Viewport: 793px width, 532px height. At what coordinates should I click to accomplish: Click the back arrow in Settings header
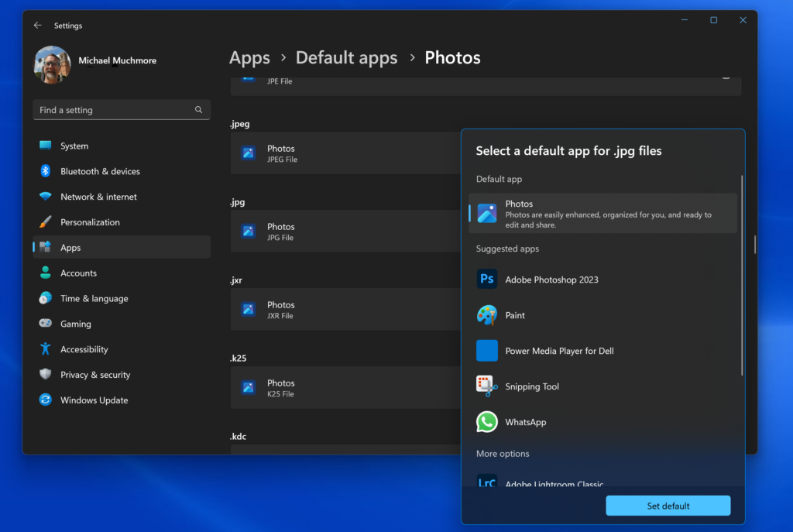tap(38, 26)
